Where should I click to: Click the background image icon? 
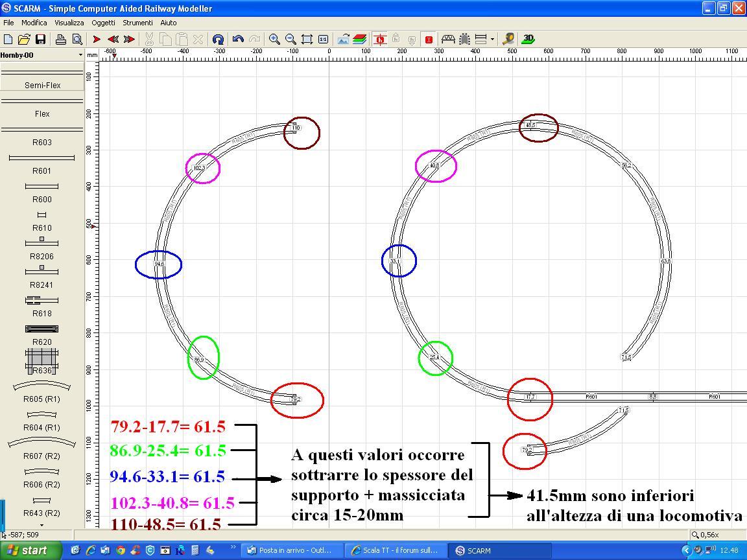pyautogui.click(x=344, y=39)
